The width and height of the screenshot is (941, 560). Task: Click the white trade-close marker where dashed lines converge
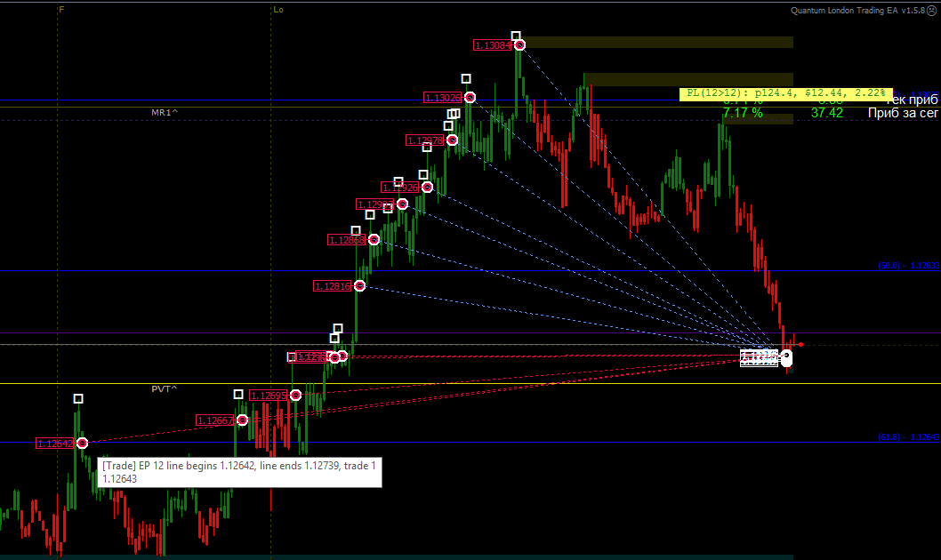786,358
